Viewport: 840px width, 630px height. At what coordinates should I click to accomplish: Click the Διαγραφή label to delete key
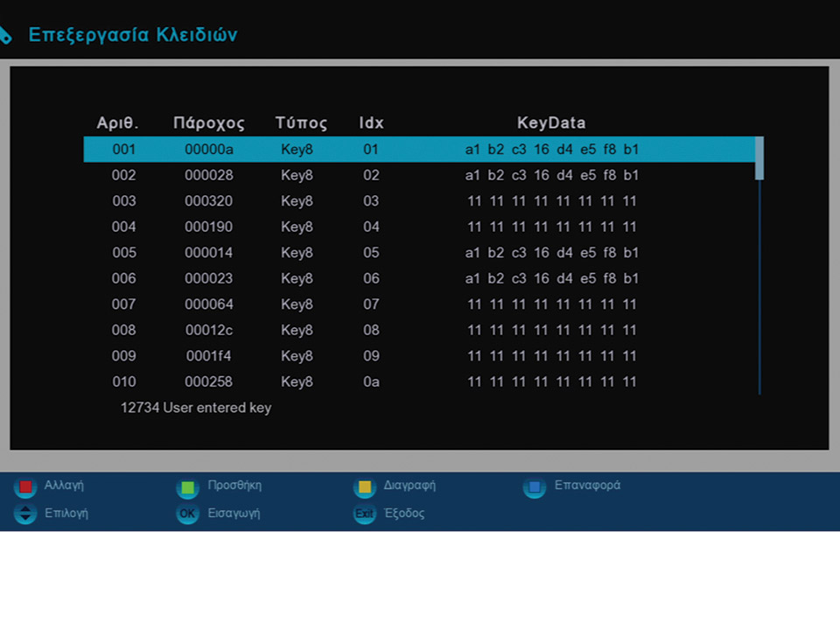pyautogui.click(x=409, y=486)
